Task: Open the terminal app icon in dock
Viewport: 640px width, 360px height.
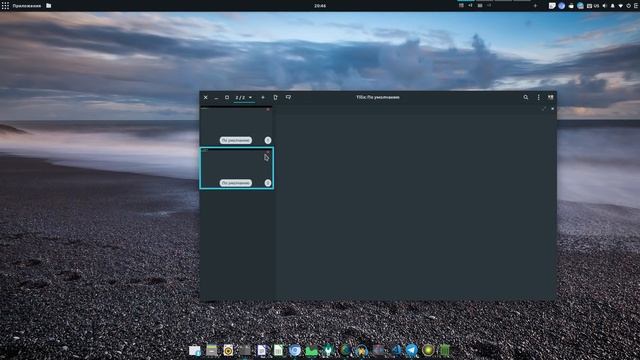Action: tap(245, 350)
